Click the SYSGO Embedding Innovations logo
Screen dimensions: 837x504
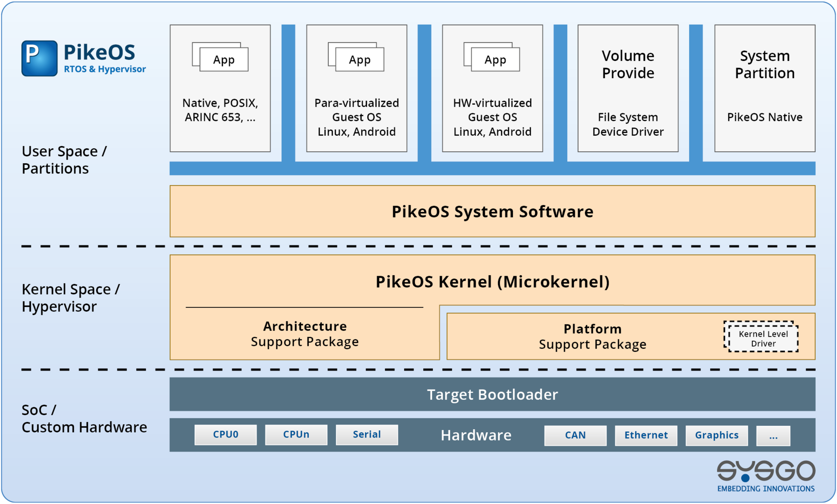pos(765,476)
